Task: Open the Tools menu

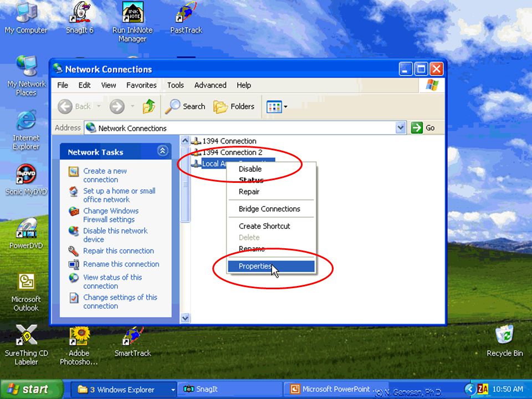Action: (176, 85)
